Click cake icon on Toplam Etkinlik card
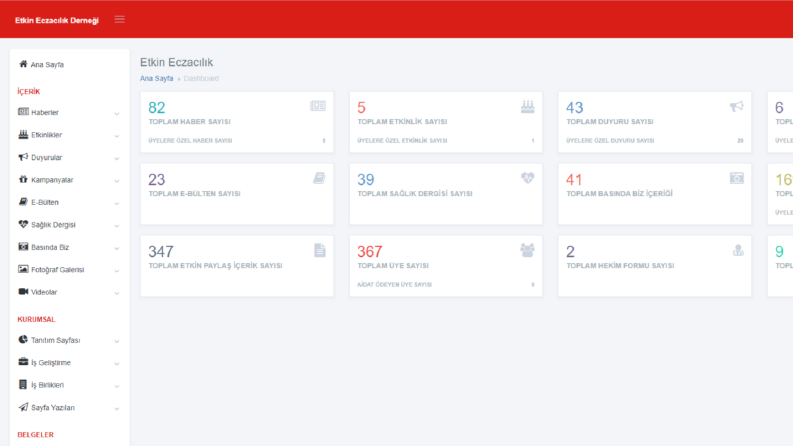This screenshot has height=446, width=793. (x=527, y=107)
